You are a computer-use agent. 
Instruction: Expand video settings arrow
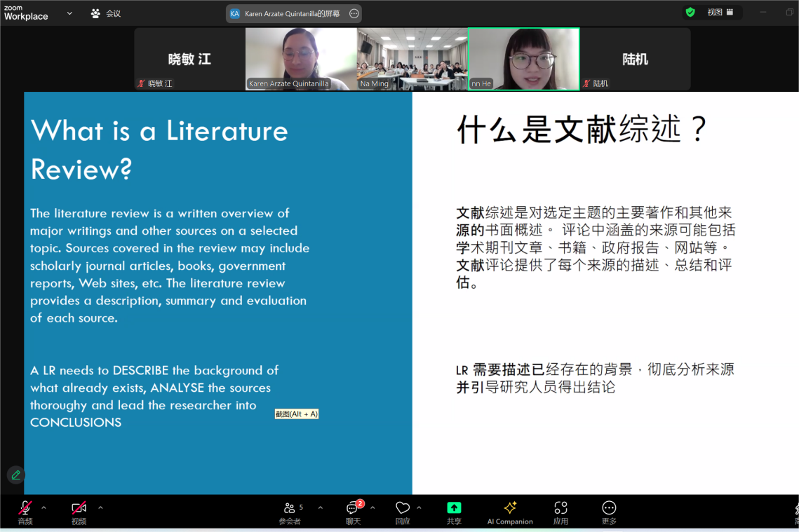[x=100, y=507]
